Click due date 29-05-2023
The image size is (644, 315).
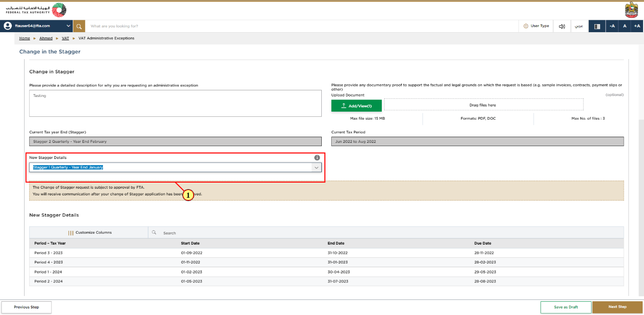(485, 272)
